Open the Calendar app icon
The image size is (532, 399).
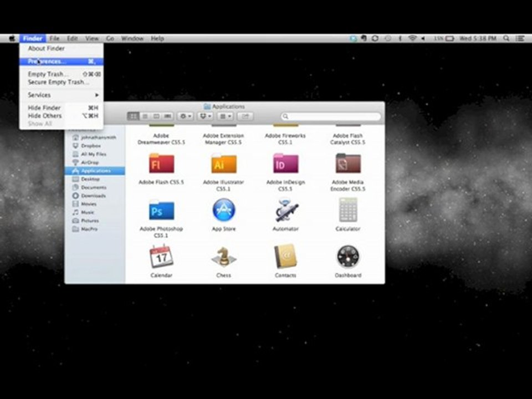161,257
